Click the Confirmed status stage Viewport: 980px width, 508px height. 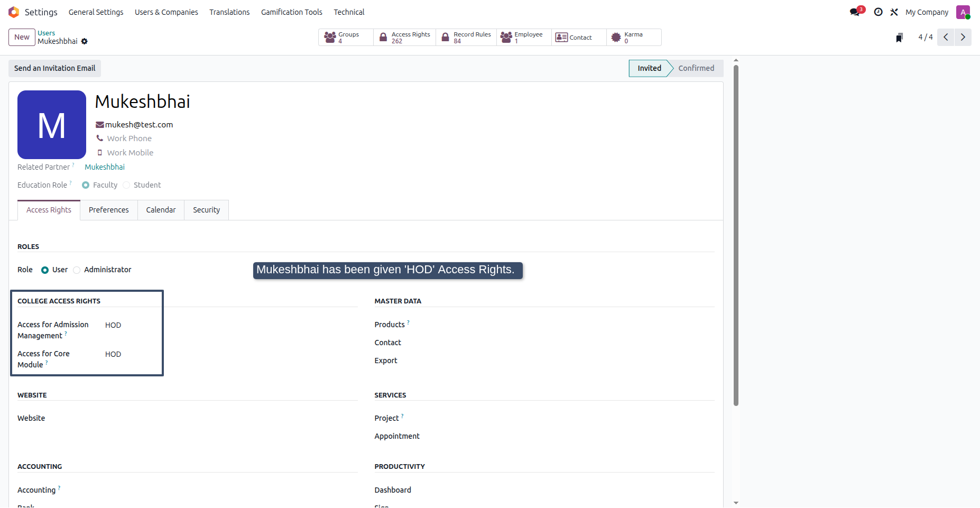(x=696, y=68)
